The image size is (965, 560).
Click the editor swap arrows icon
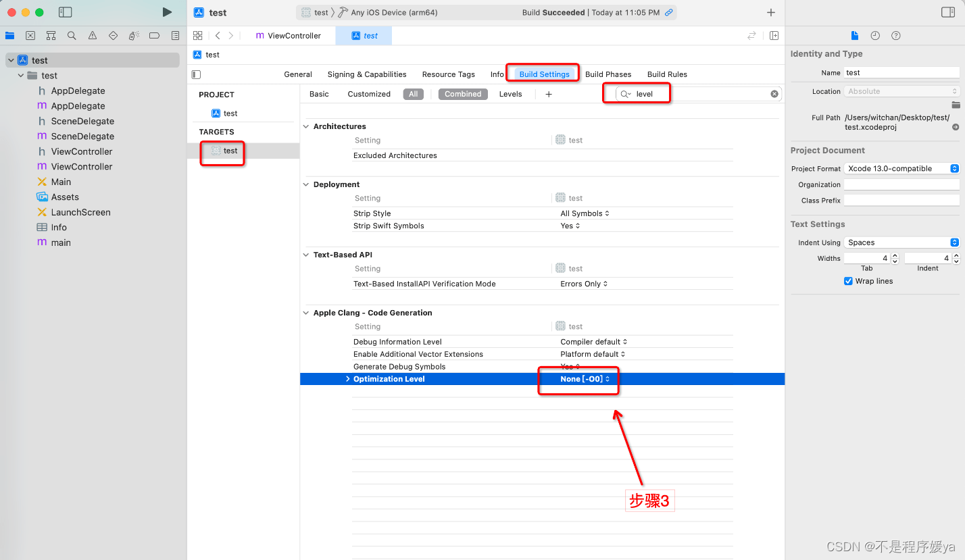751,36
